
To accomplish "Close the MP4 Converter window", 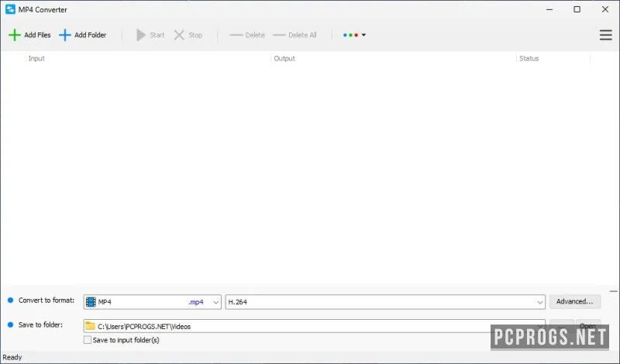I will [605, 9].
